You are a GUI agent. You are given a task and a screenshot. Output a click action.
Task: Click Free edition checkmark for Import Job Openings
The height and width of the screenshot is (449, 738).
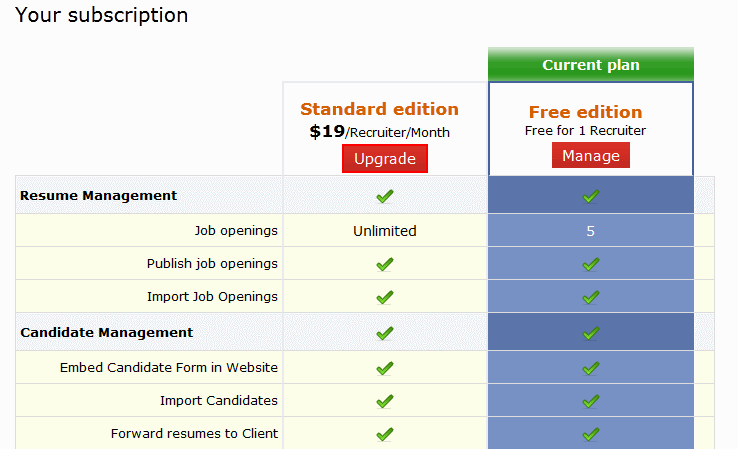(x=591, y=297)
